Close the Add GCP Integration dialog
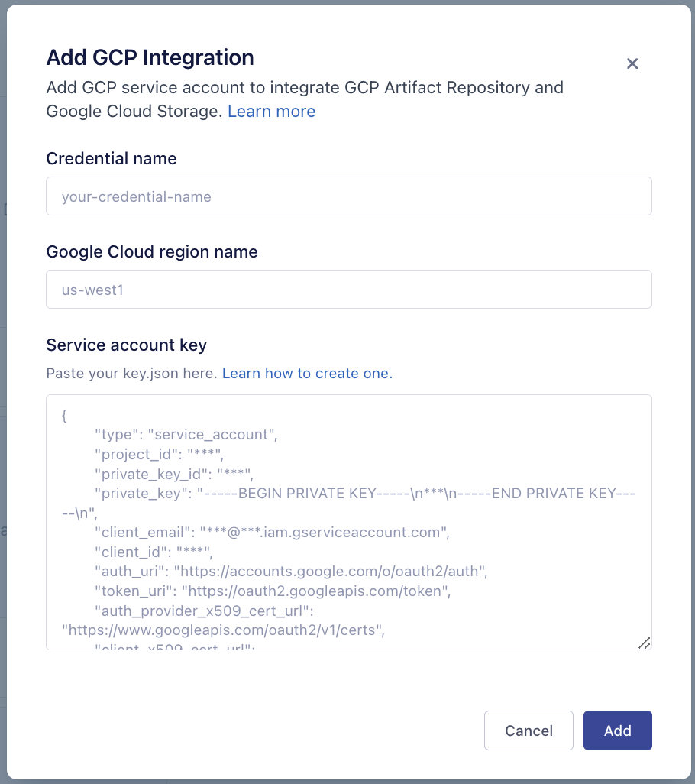The height and width of the screenshot is (784, 695). click(632, 63)
